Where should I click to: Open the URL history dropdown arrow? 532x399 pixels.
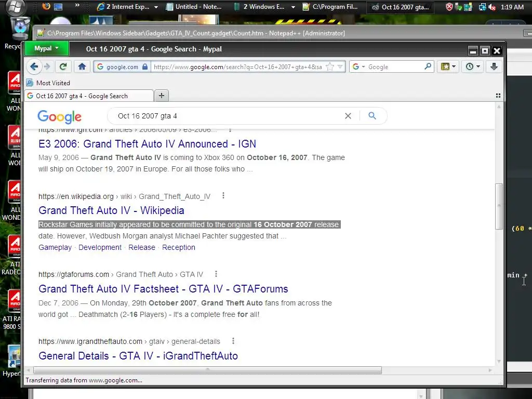[340, 67]
